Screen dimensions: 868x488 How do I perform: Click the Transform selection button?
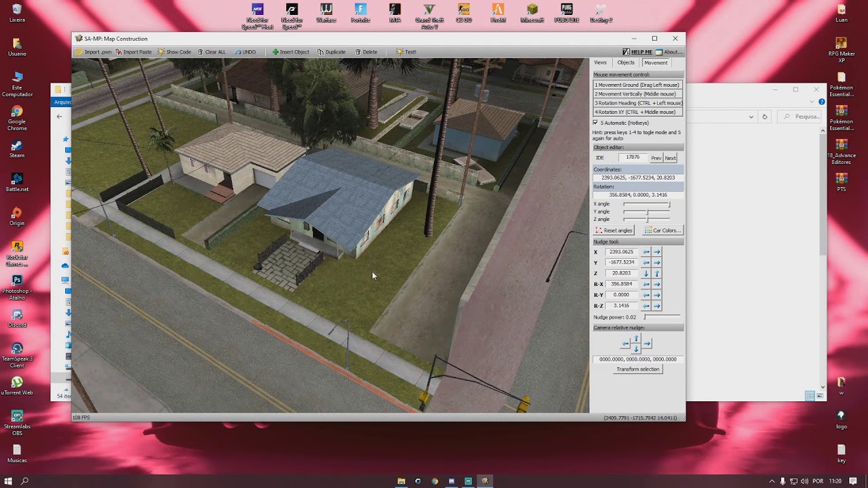pyautogui.click(x=638, y=369)
